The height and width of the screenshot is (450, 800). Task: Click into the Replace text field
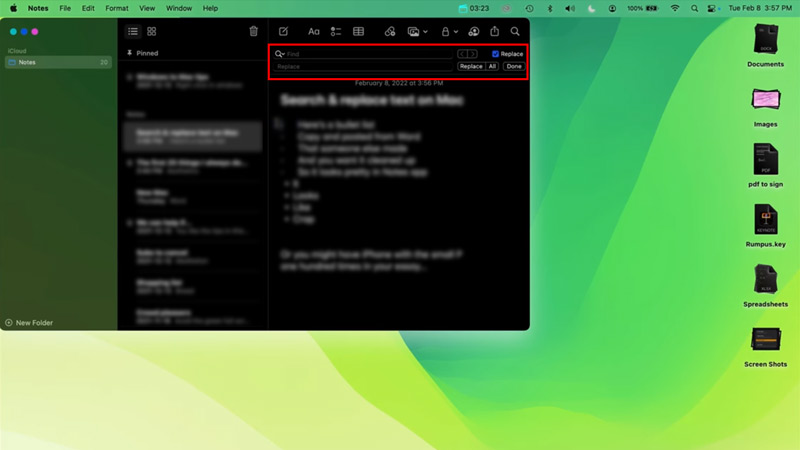363,66
